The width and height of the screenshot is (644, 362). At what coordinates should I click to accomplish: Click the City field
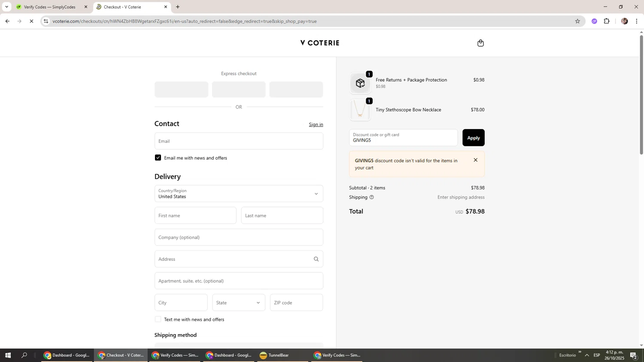click(x=181, y=303)
